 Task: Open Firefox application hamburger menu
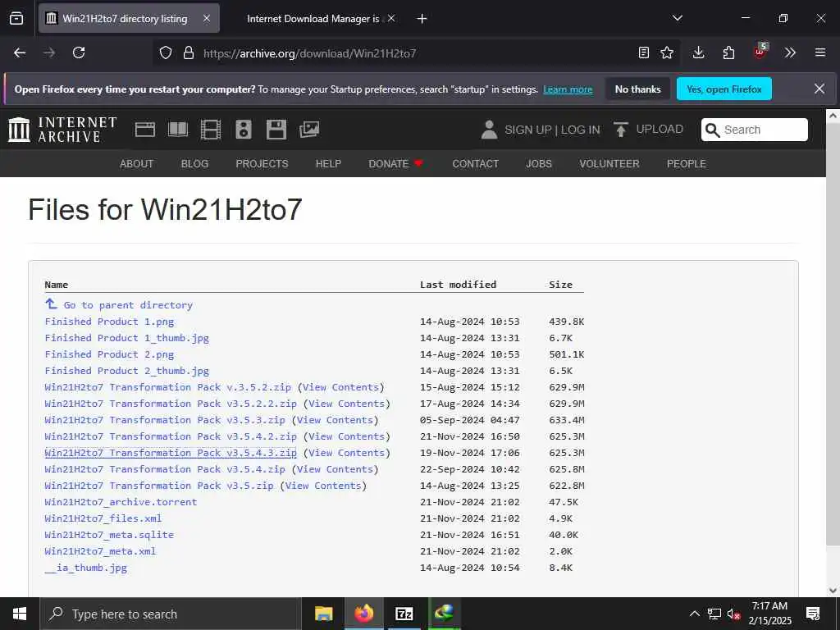pos(820,52)
